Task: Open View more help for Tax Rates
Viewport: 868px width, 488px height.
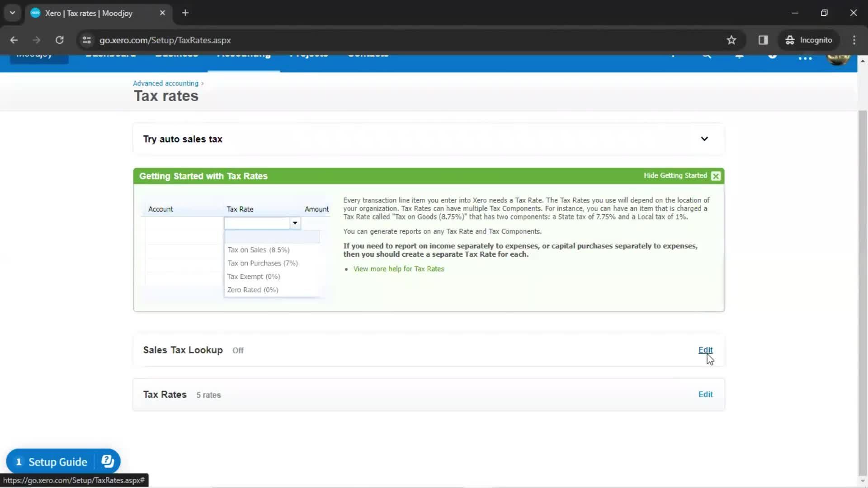Action: coord(398,269)
